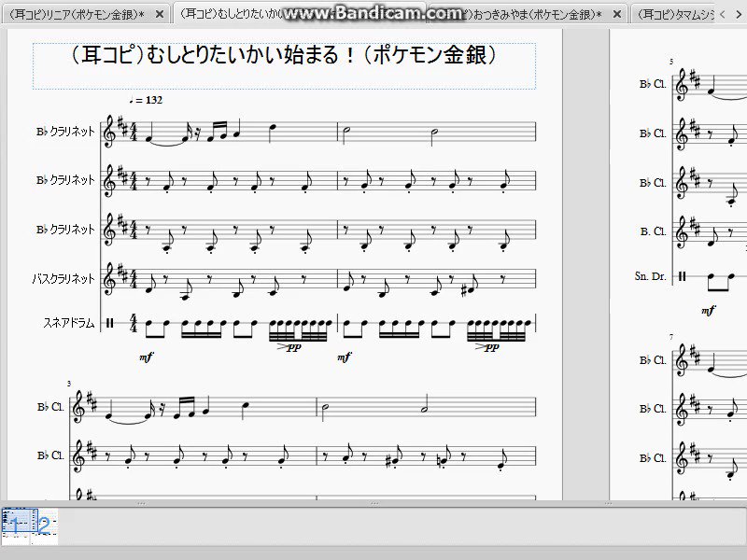Select the バスクラリネット instrument name

(x=63, y=278)
